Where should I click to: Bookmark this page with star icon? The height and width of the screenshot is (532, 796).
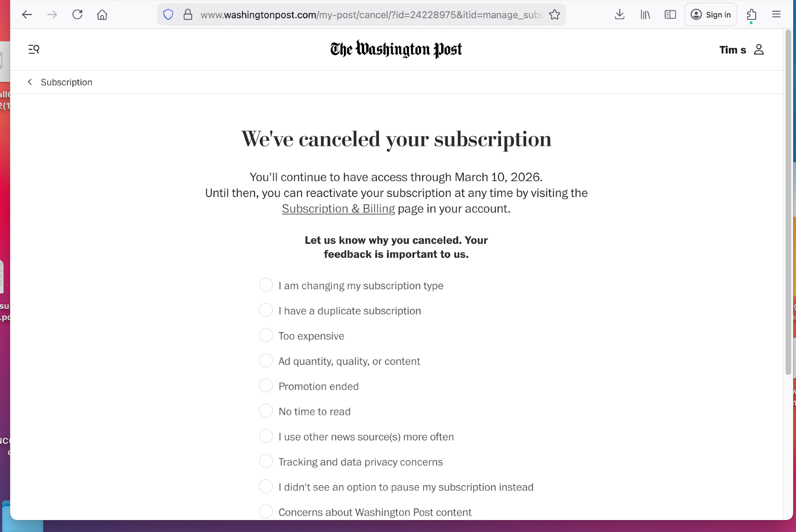[554, 15]
